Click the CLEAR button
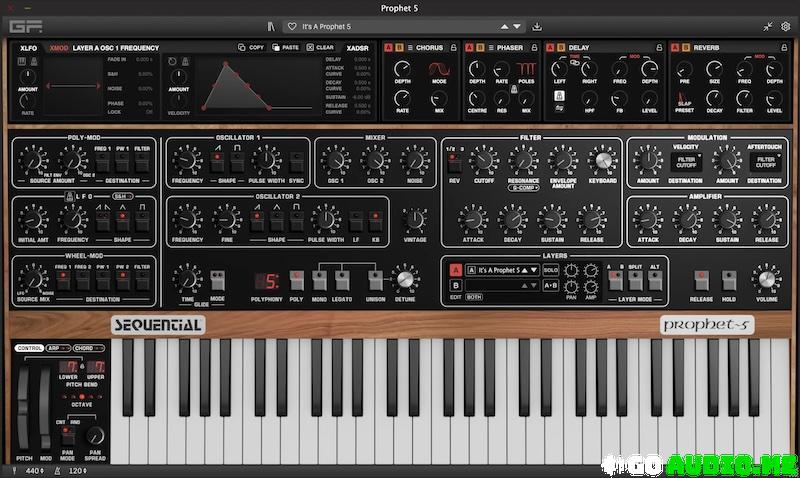This screenshot has width=800, height=478. (x=320, y=47)
